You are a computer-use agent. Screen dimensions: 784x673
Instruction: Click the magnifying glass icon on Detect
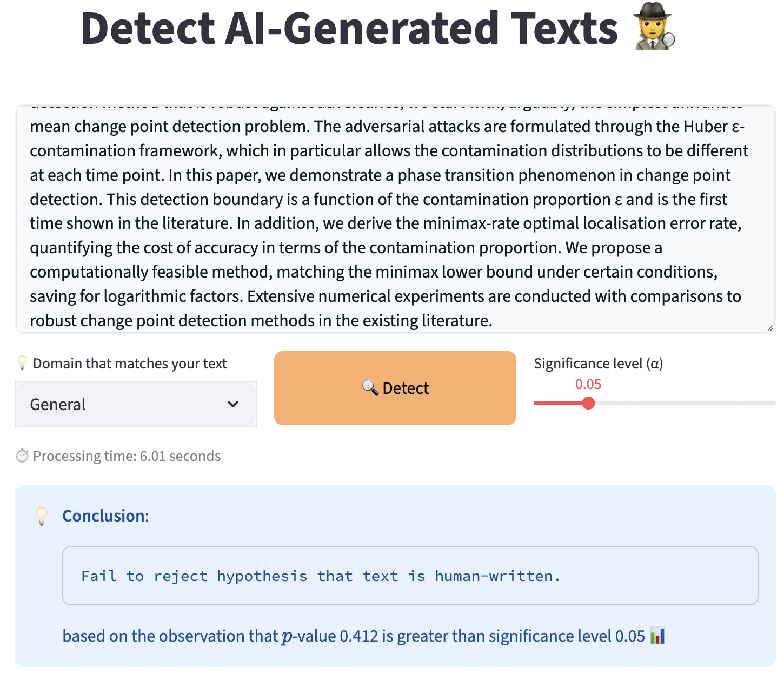(370, 387)
